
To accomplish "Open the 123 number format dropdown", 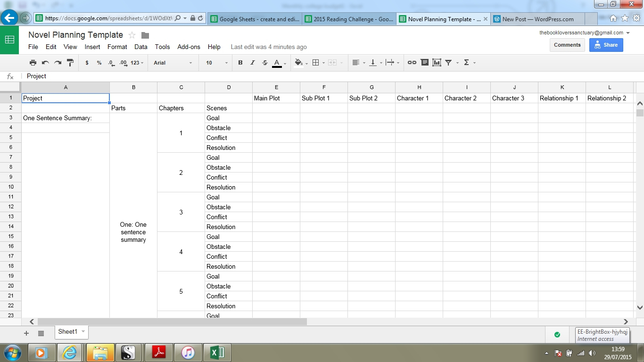I will [137, 63].
